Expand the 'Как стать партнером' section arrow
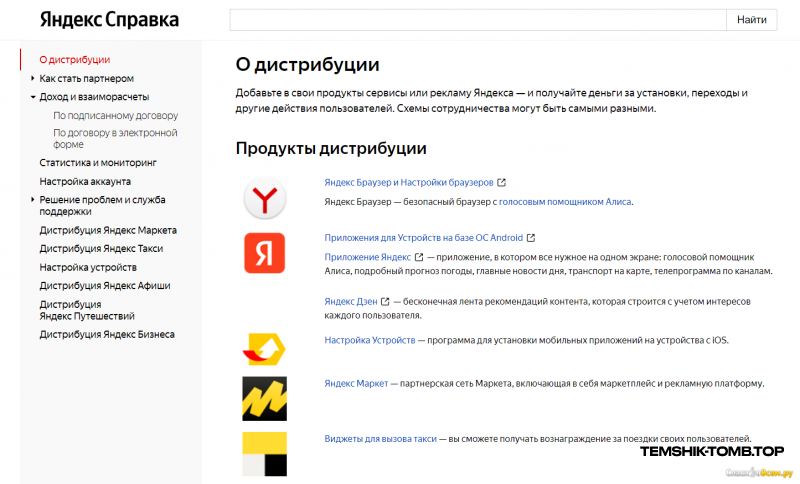Image resolution: width=800 pixels, height=484 pixels. pyautogui.click(x=32, y=78)
